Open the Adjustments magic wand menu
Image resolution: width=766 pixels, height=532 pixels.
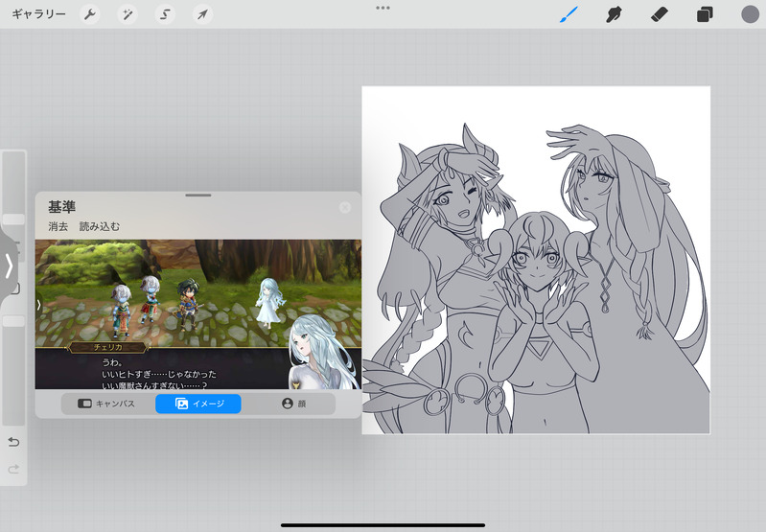click(128, 14)
